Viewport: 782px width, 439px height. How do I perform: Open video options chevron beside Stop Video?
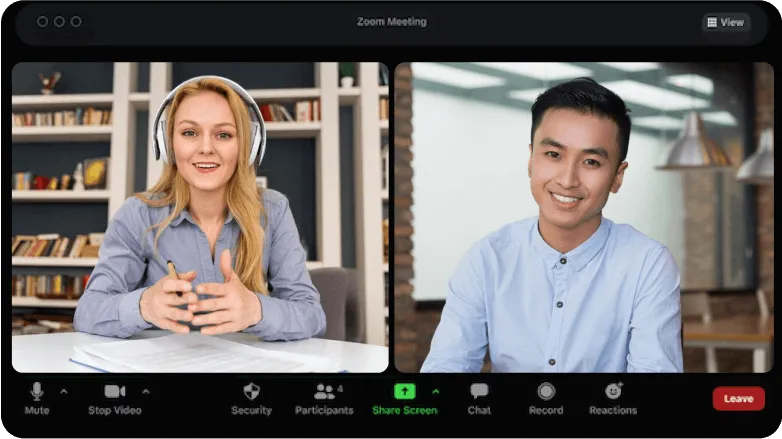point(146,391)
